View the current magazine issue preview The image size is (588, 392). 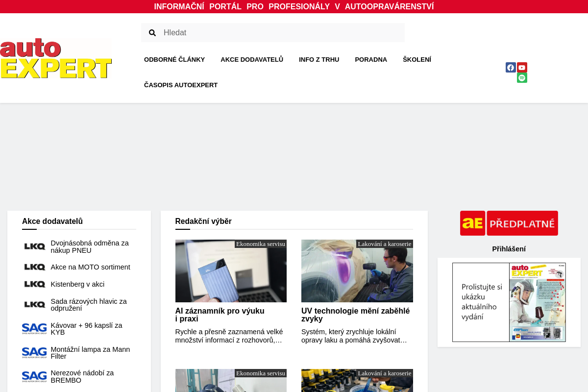(509, 302)
